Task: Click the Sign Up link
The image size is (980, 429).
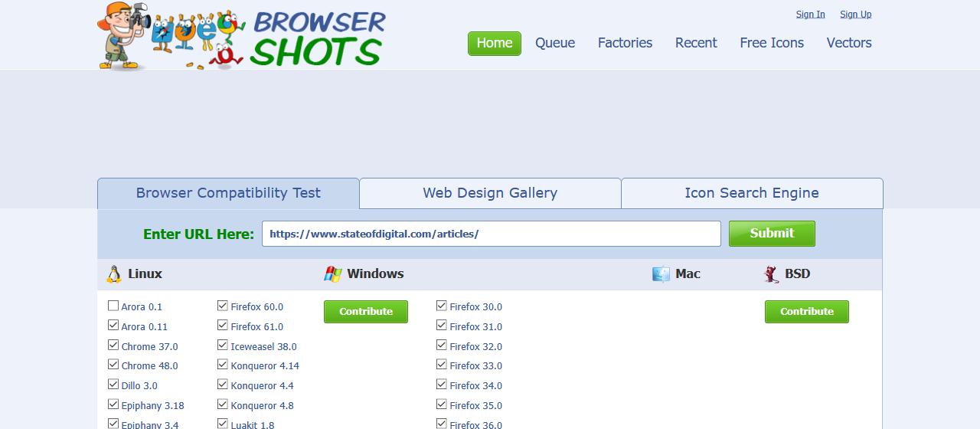Action: coord(855,14)
